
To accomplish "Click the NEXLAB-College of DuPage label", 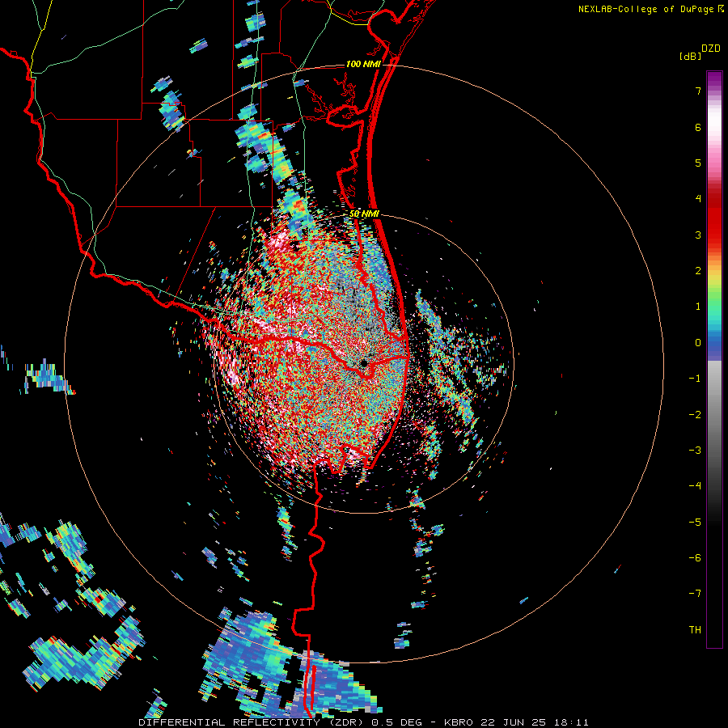I will pos(650,9).
